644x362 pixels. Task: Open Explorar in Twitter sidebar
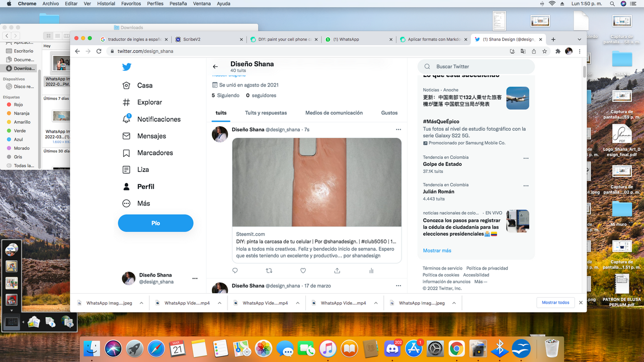click(142, 102)
